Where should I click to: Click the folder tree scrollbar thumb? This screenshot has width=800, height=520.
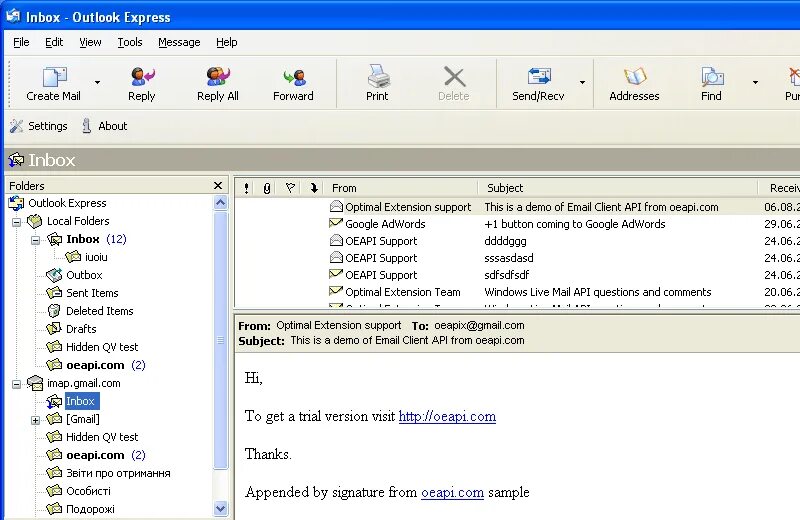[x=220, y=340]
